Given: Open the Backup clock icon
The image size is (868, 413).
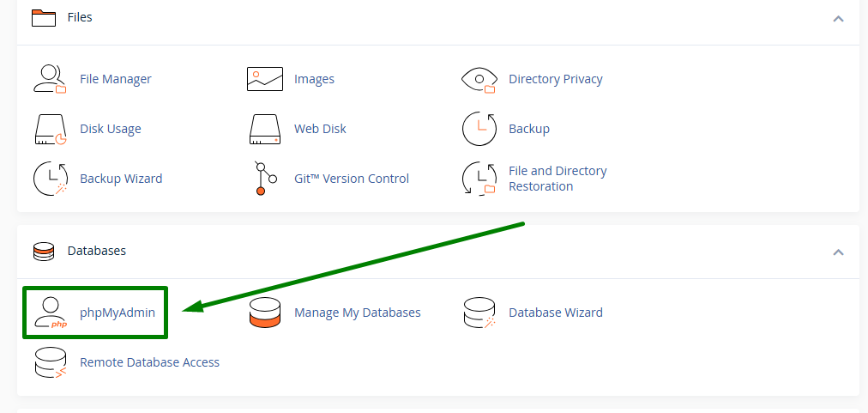Looking at the screenshot, I should (479, 129).
